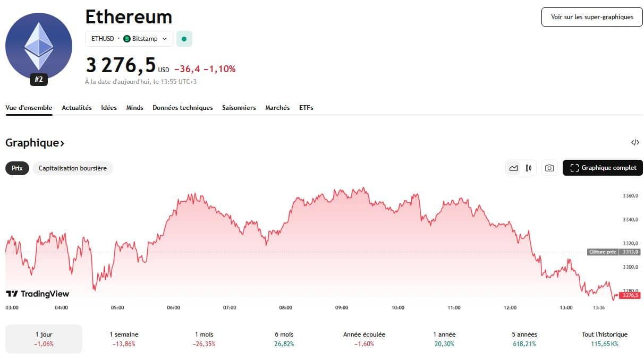Open the ETHUSD Bitstamp exchange dropdown

129,39
